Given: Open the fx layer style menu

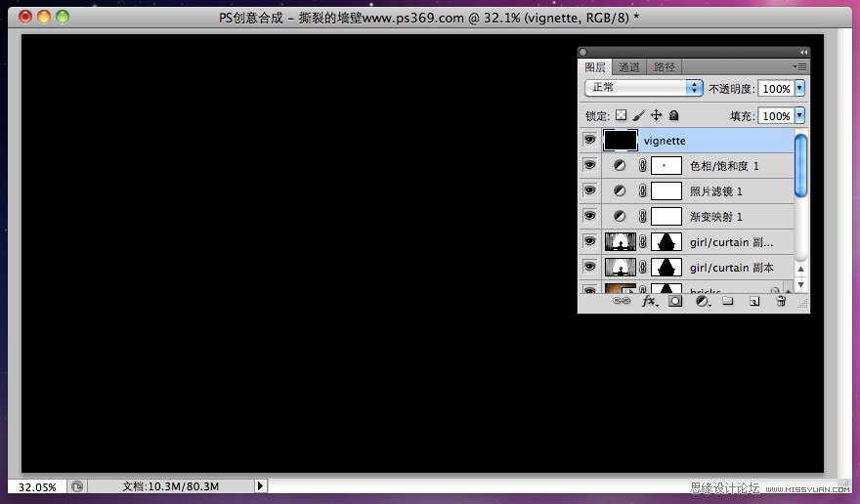Looking at the screenshot, I should pyautogui.click(x=649, y=301).
